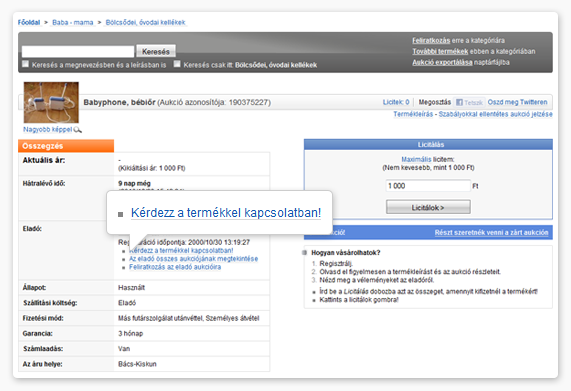The image size is (571, 391).
Task: Open the Babyphone product thumbnail image
Action: pyautogui.click(x=51, y=102)
